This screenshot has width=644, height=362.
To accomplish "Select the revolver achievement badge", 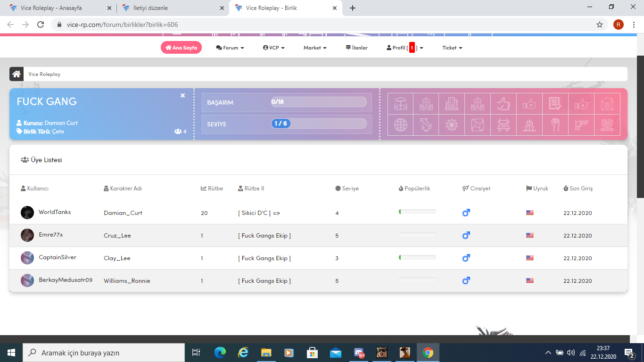I will (x=581, y=125).
